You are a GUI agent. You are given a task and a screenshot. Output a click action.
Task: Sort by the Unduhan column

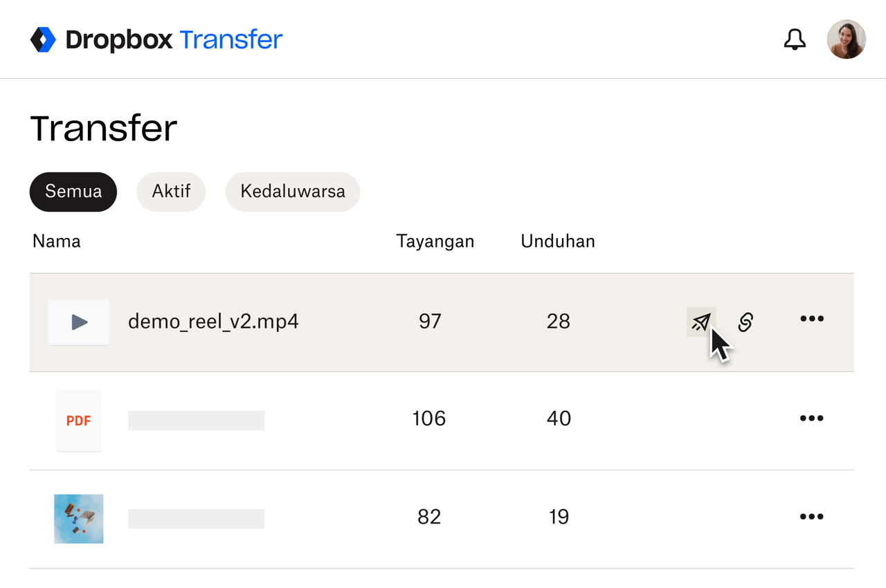click(x=558, y=241)
